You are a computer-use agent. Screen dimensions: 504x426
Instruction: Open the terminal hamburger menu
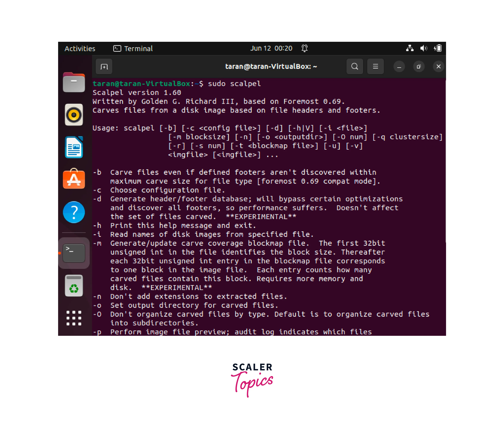tap(375, 66)
